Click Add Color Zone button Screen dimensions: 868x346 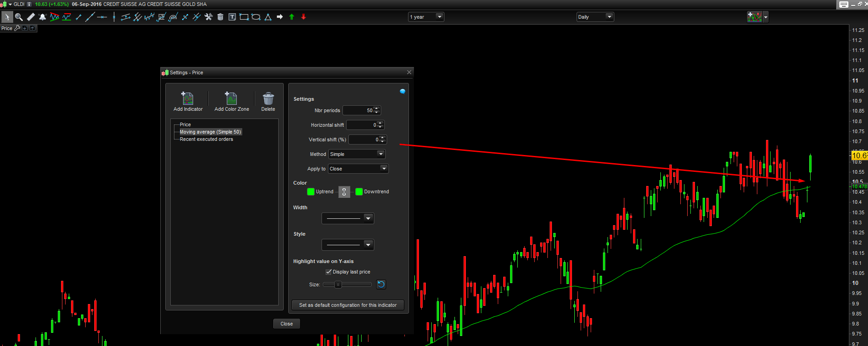pyautogui.click(x=232, y=102)
